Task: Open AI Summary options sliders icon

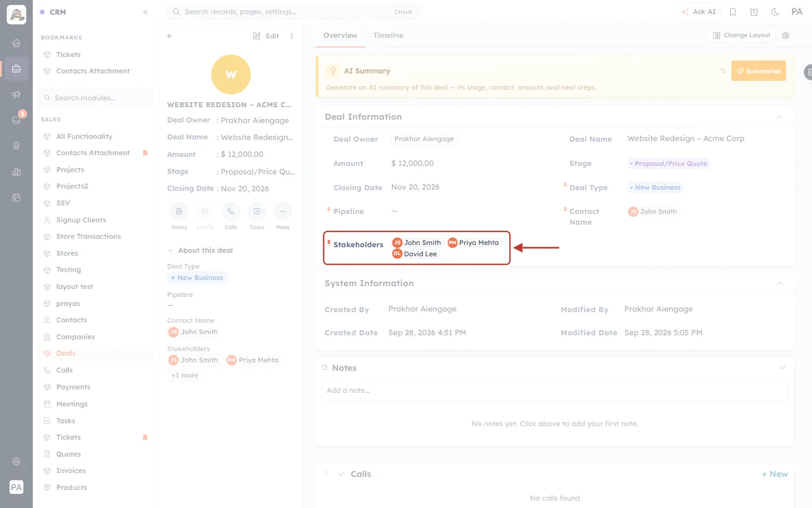Action: 723,71
